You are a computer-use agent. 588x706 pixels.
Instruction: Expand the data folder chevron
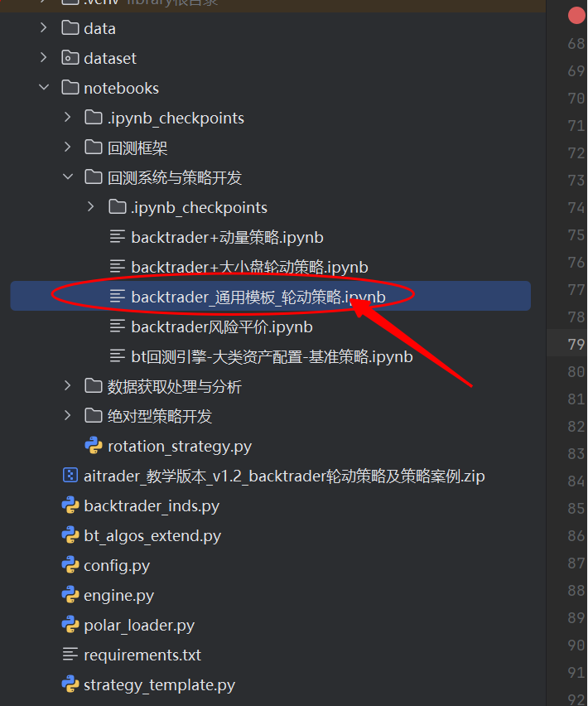pyautogui.click(x=44, y=28)
